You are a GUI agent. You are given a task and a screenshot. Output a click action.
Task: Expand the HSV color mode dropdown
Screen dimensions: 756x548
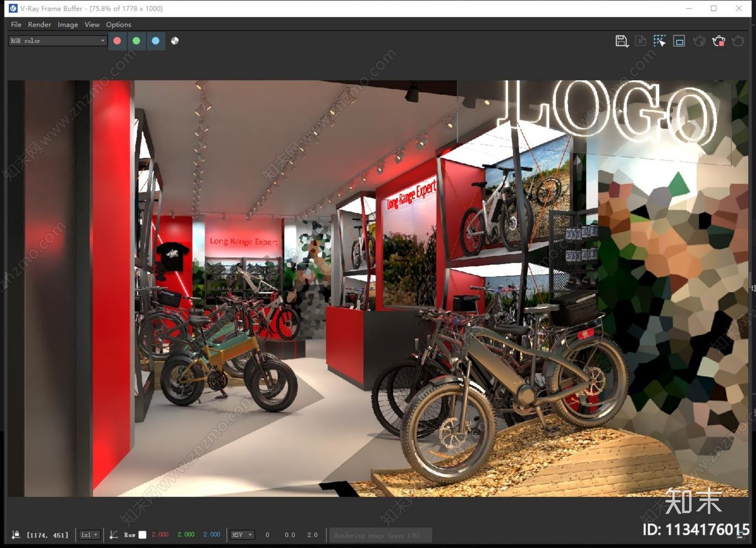[242, 535]
